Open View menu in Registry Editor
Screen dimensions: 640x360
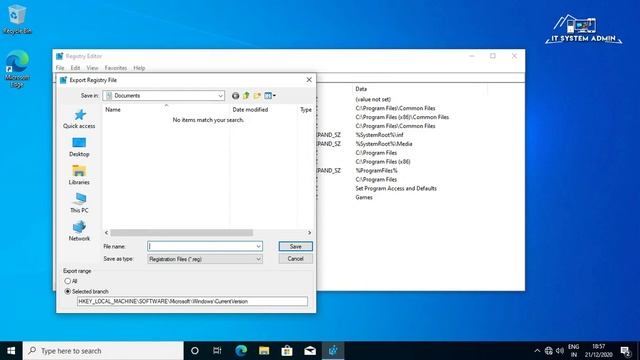click(x=92, y=68)
